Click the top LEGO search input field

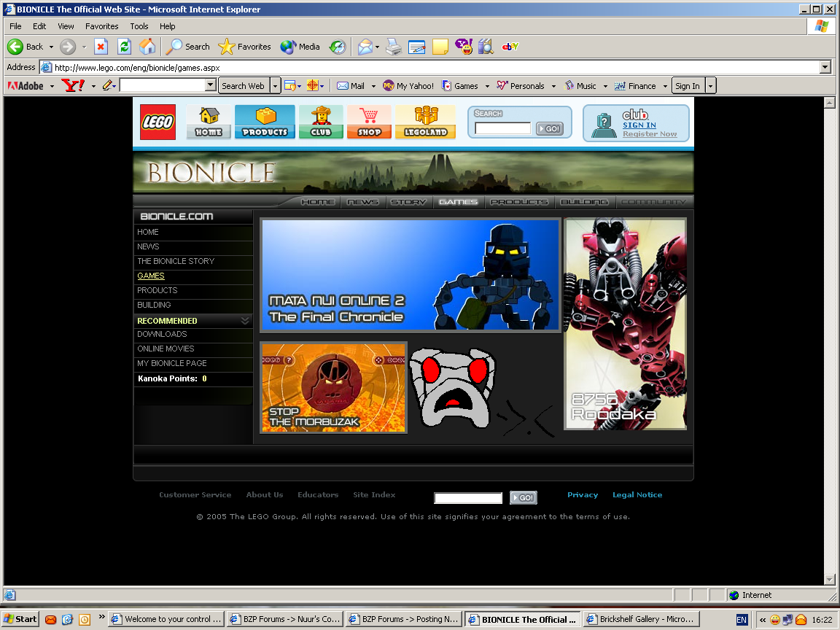pos(502,128)
